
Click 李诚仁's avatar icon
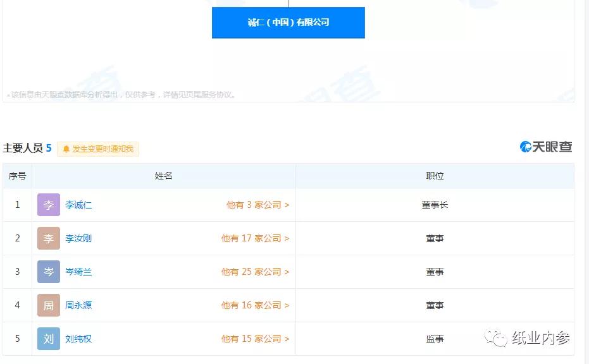pyautogui.click(x=48, y=205)
